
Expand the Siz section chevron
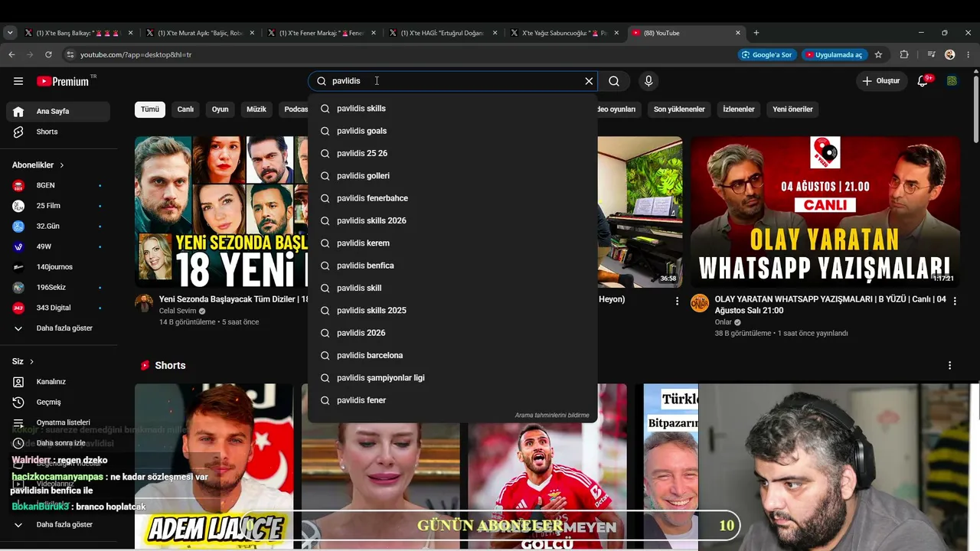pyautogui.click(x=31, y=361)
